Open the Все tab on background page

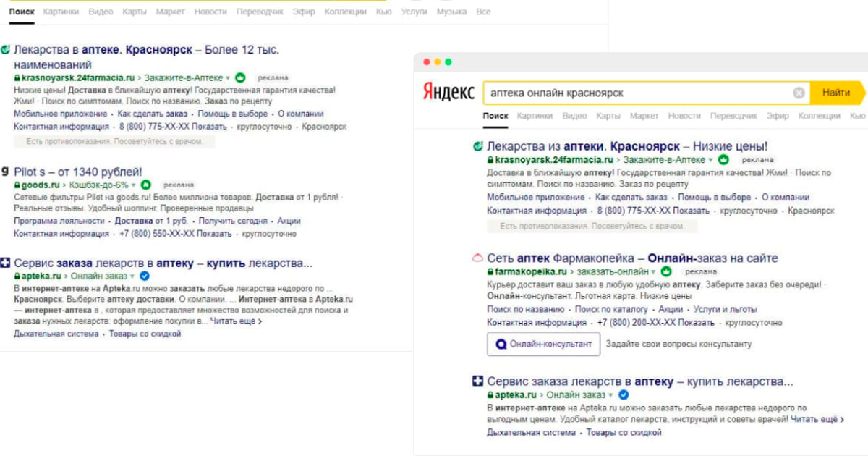(x=483, y=12)
